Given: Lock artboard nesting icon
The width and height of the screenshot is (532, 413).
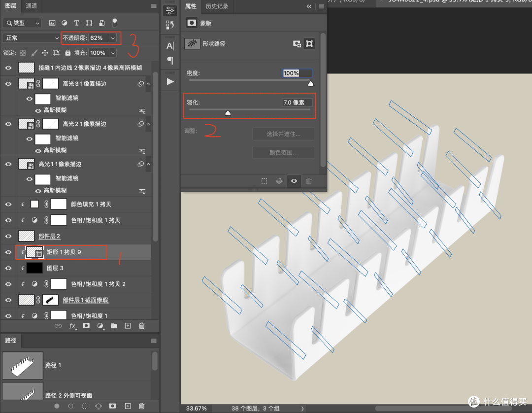Looking at the screenshot, I should (57, 53).
